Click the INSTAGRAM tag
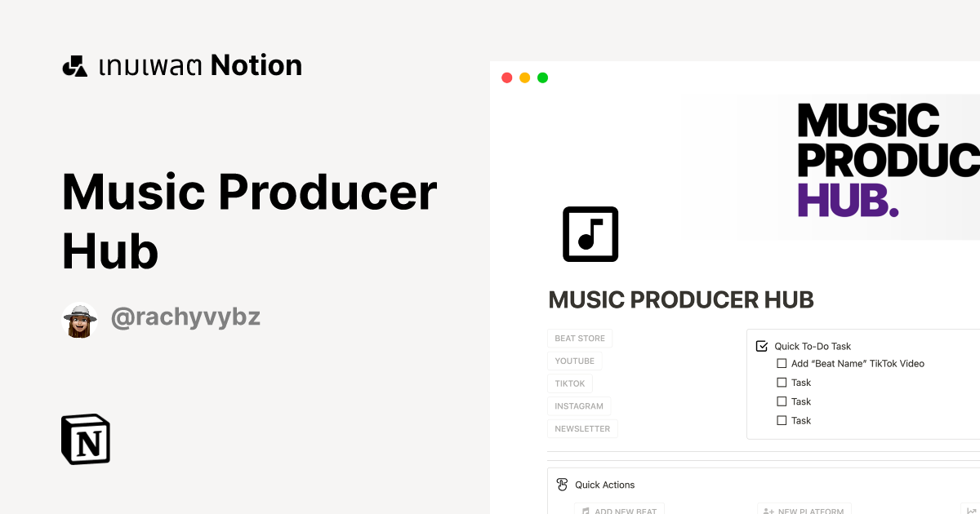The width and height of the screenshot is (980, 514). 579,405
